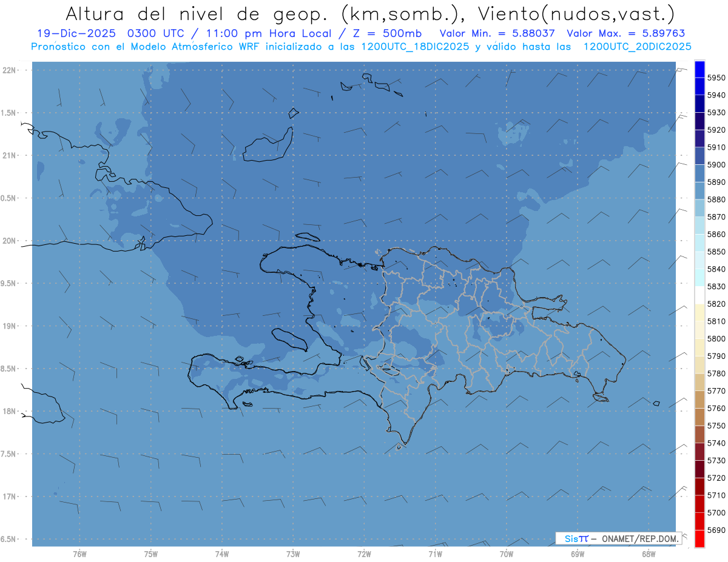Click the 5870 colorbar label
Screen dimensions: 728x562
[716, 217]
